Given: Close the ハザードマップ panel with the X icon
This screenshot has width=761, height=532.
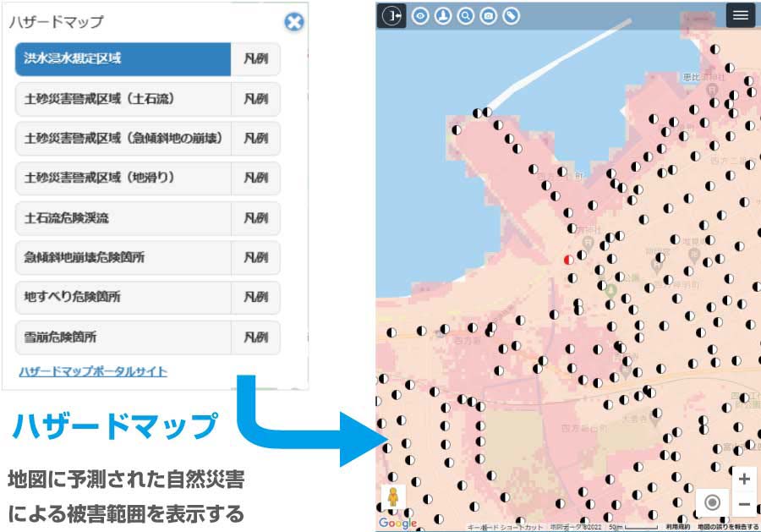Looking at the screenshot, I should tap(293, 22).
